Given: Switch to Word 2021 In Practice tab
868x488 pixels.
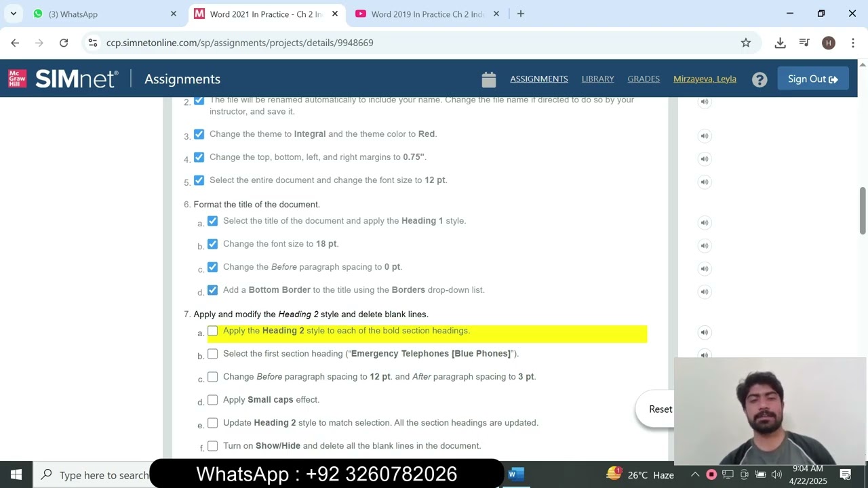Looking at the screenshot, I should 266,14.
